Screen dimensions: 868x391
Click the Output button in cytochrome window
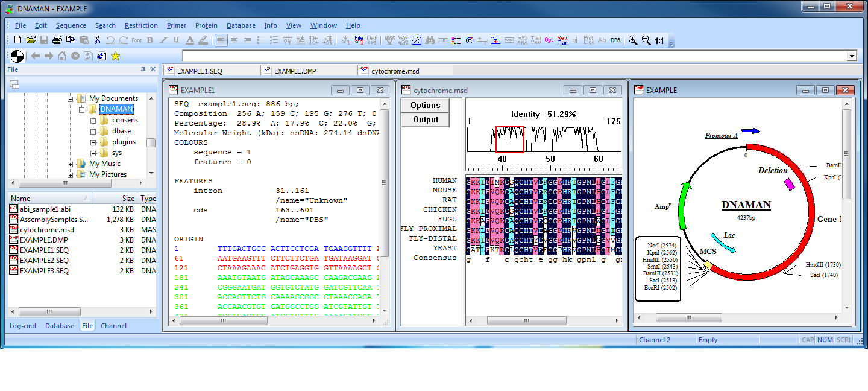tap(426, 119)
